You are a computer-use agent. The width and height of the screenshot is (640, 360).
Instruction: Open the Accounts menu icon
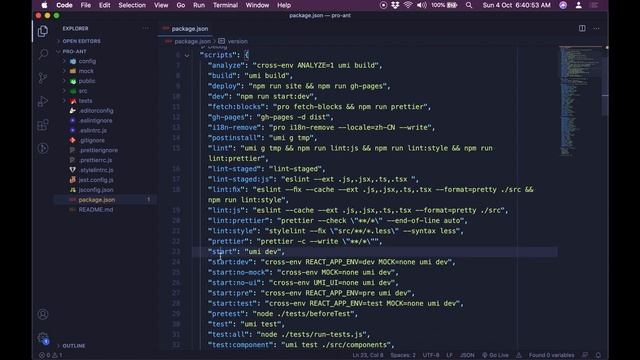tap(42, 314)
